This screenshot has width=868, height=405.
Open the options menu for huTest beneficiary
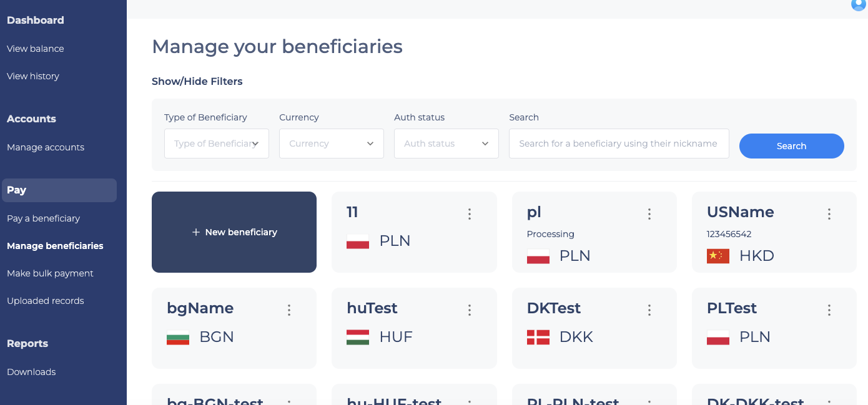(x=470, y=310)
